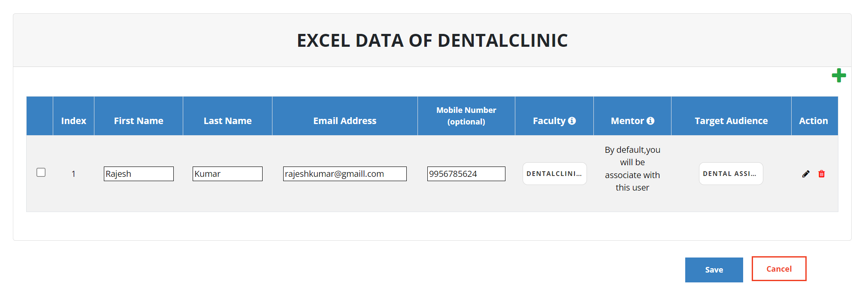Click the First Name column header
Screen dimensions: 868x300
tap(139, 121)
